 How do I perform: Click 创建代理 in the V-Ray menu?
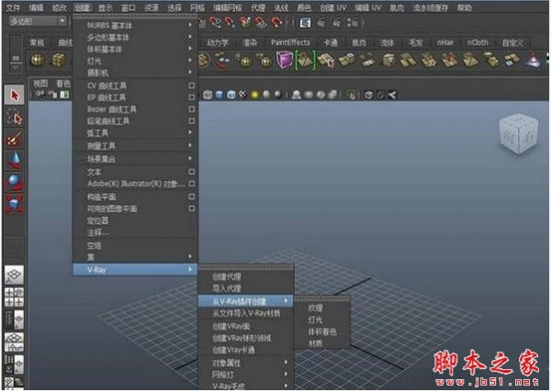coord(227,275)
